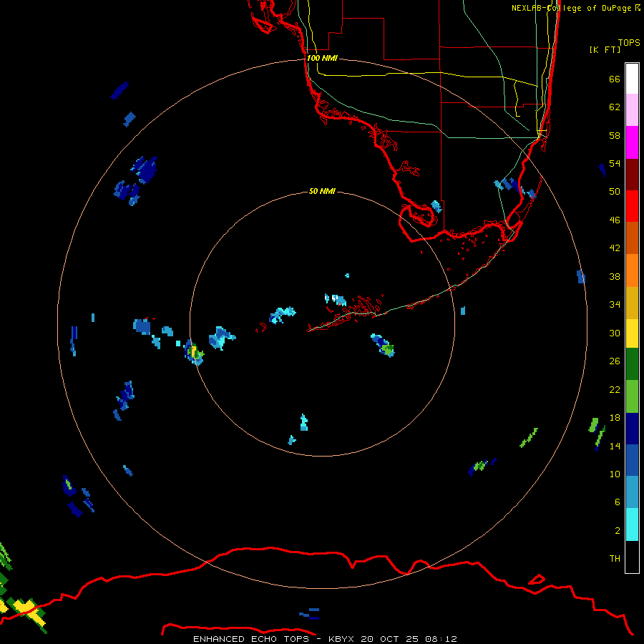Viewport: 644px width, 644px height.
Task: Click the "20 OCT 25" date stamp
Action: tap(389, 639)
